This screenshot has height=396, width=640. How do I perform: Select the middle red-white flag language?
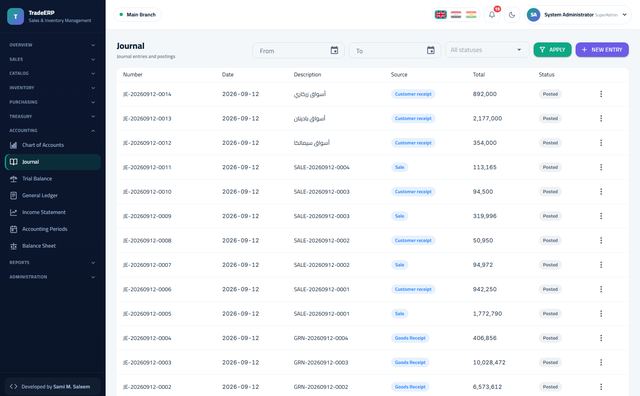[x=456, y=15]
